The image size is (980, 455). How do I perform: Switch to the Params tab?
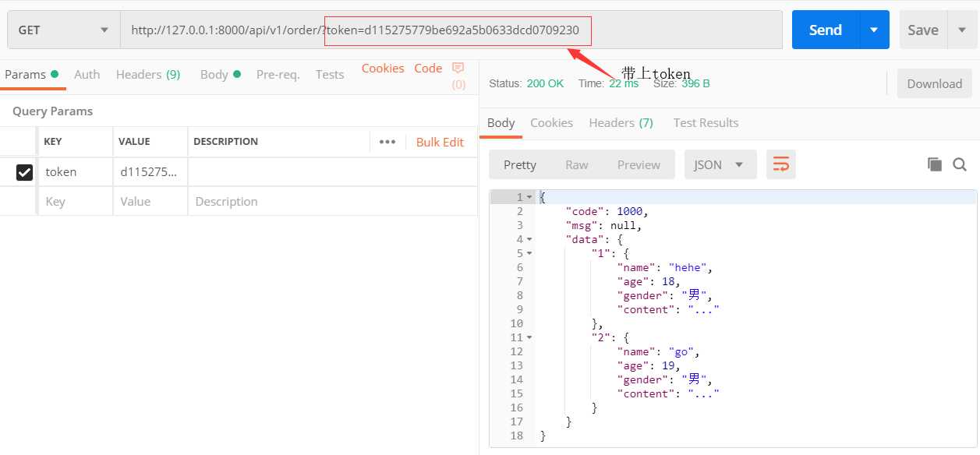[31, 75]
